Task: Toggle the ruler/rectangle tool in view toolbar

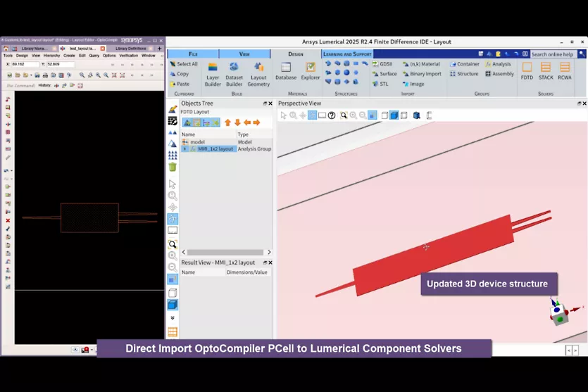Action: tap(322, 115)
